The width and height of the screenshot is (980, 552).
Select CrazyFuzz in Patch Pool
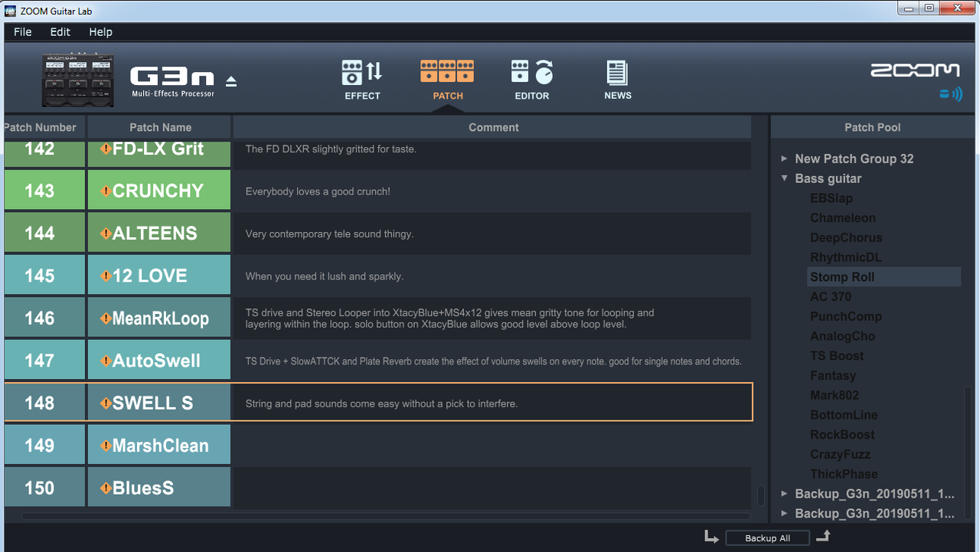coord(840,455)
